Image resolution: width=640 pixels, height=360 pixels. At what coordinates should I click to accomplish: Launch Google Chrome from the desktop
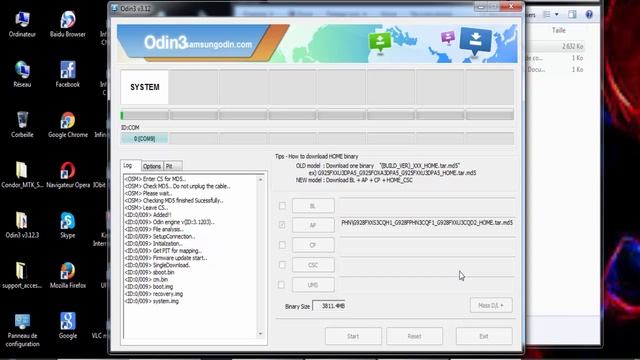tap(68, 125)
